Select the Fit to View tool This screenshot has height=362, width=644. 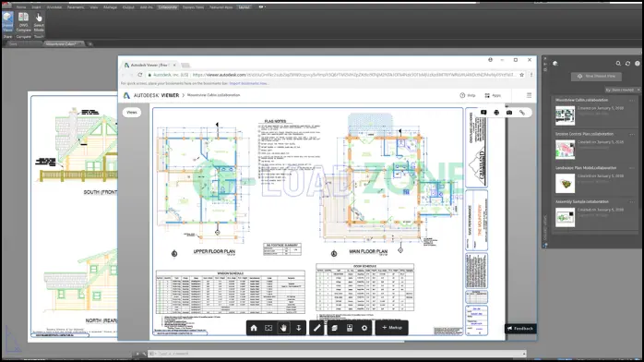point(268,328)
